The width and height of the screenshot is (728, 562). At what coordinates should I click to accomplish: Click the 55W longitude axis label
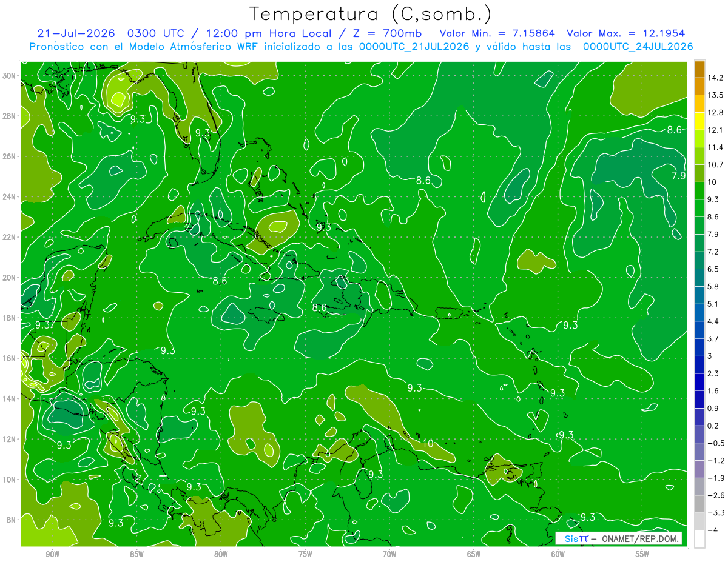click(x=642, y=555)
